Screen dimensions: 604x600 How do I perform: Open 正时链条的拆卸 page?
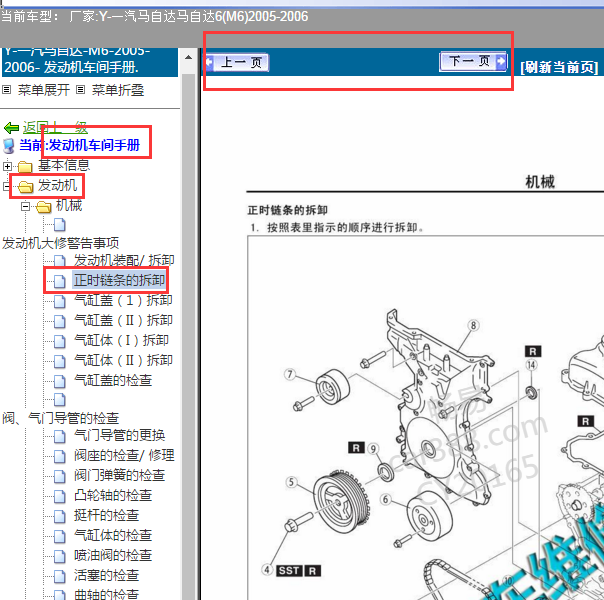pyautogui.click(x=119, y=280)
